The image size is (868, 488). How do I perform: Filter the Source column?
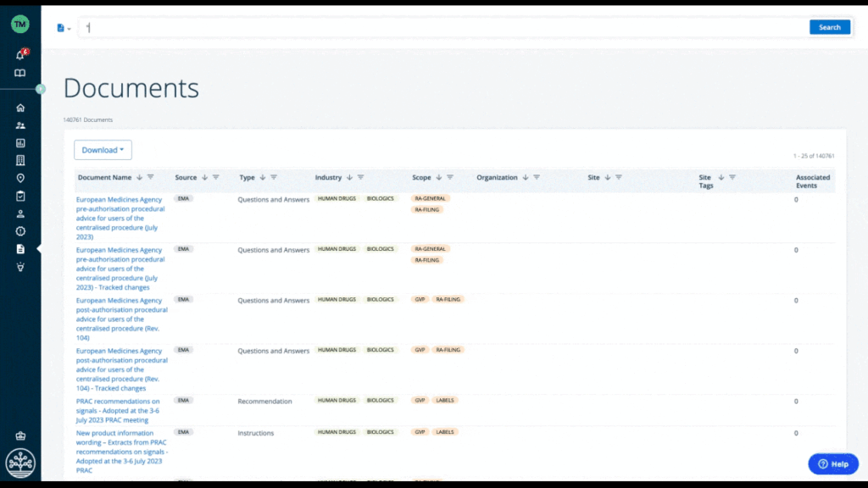[216, 178]
